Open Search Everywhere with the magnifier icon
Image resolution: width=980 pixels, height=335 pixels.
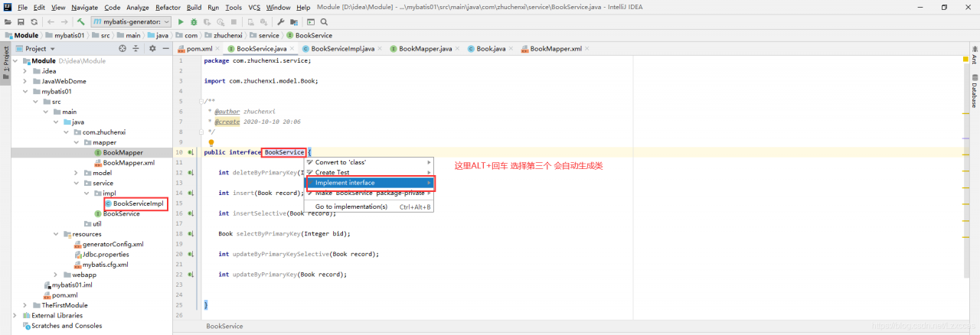tap(324, 22)
